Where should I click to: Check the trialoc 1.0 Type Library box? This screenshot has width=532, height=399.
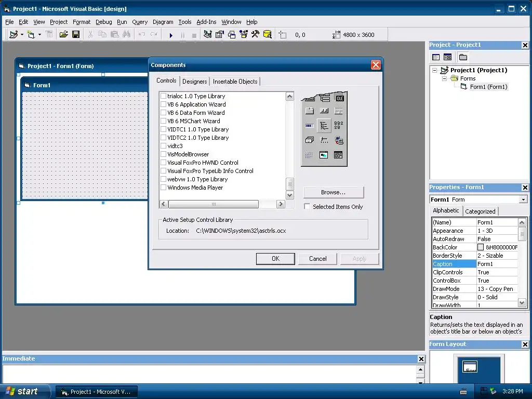(x=163, y=96)
